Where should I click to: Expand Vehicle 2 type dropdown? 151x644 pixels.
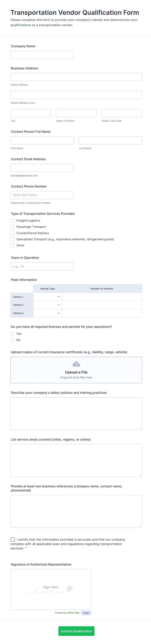[48, 305]
